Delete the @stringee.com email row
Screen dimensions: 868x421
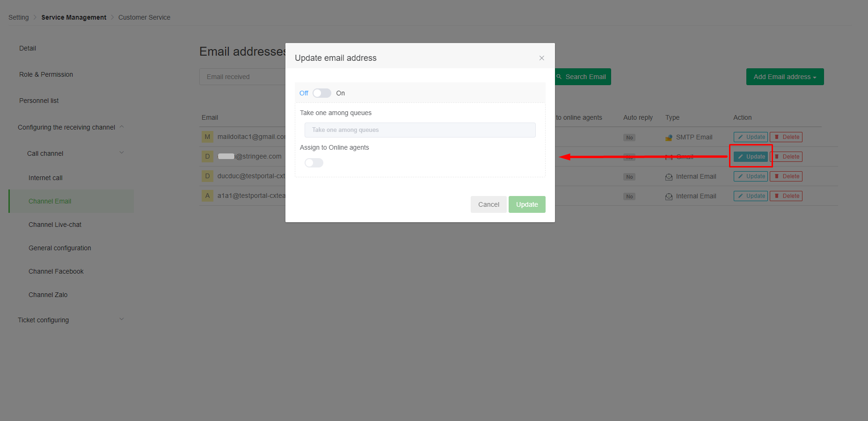pos(786,157)
